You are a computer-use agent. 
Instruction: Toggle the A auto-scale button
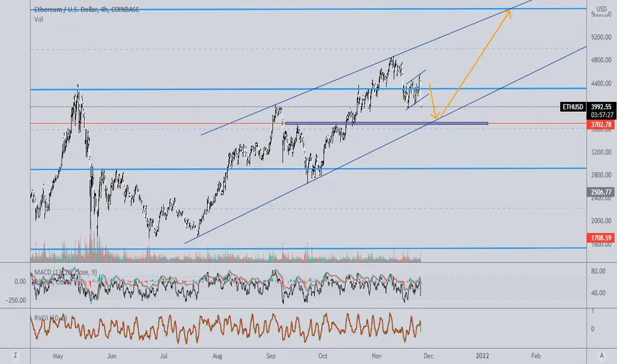tap(601, 356)
